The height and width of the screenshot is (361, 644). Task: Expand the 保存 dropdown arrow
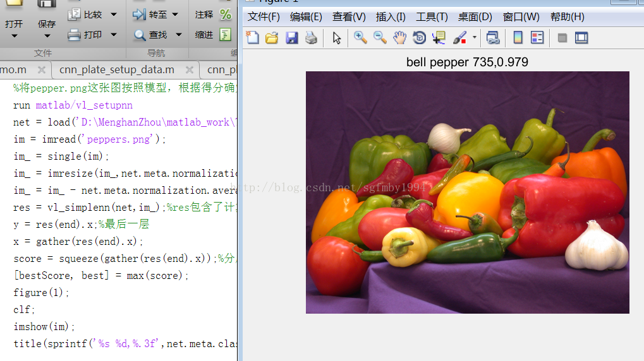[47, 36]
